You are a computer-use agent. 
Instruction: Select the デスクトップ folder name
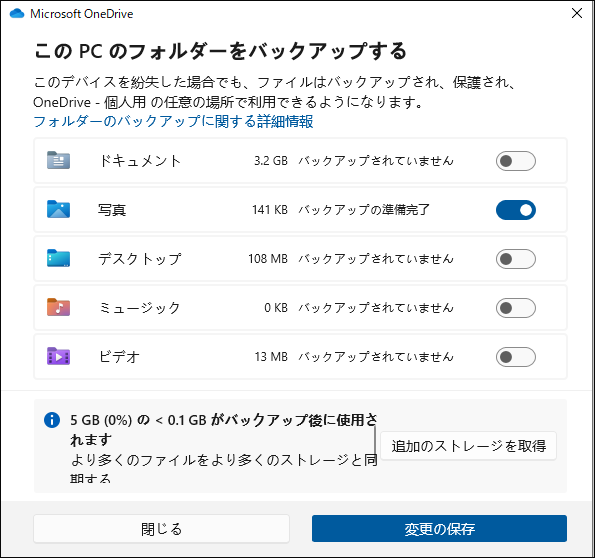140,259
